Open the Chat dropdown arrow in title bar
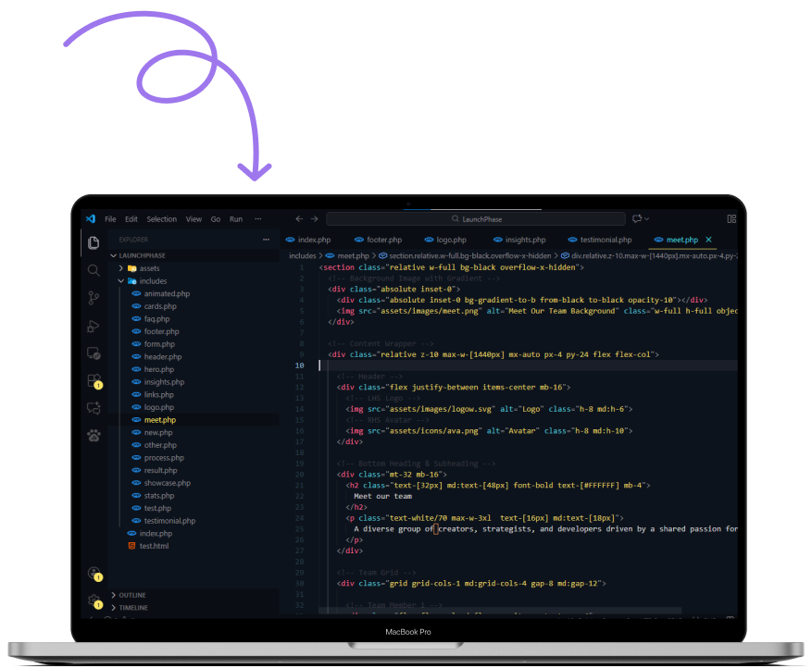This screenshot has height=668, width=812. click(x=646, y=219)
